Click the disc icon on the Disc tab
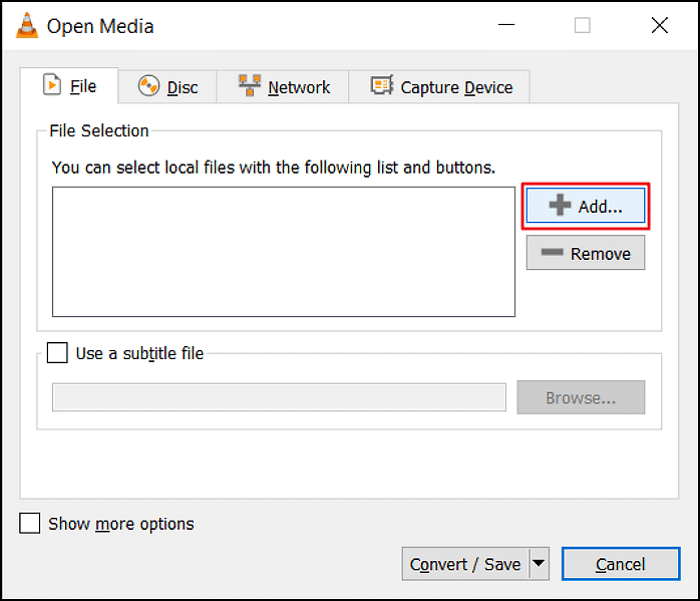This screenshot has width=700, height=601. click(149, 87)
